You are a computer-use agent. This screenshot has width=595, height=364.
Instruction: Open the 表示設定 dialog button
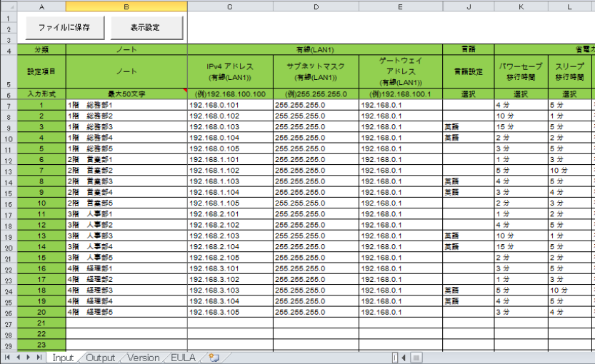pos(147,28)
